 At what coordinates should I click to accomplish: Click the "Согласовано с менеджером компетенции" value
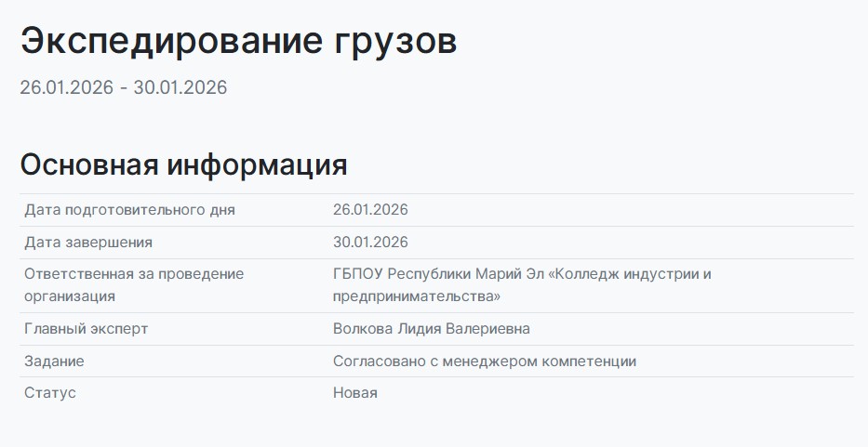coord(485,362)
